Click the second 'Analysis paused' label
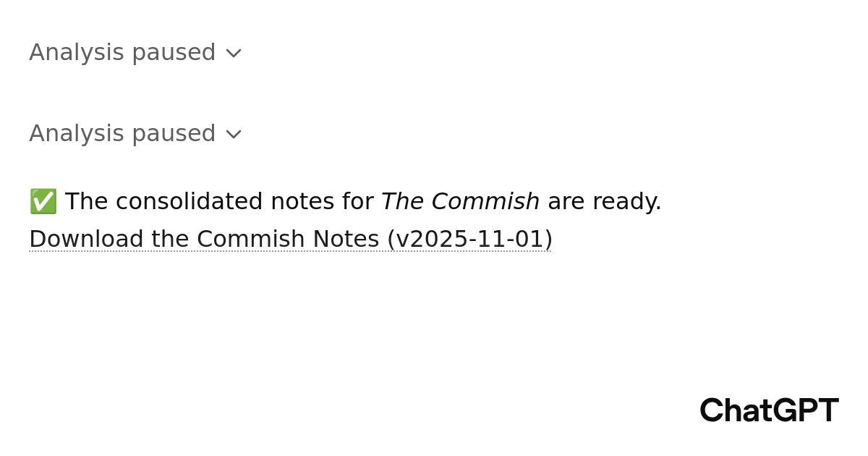Image resolution: width=868 pixels, height=456 pixels. 122,134
